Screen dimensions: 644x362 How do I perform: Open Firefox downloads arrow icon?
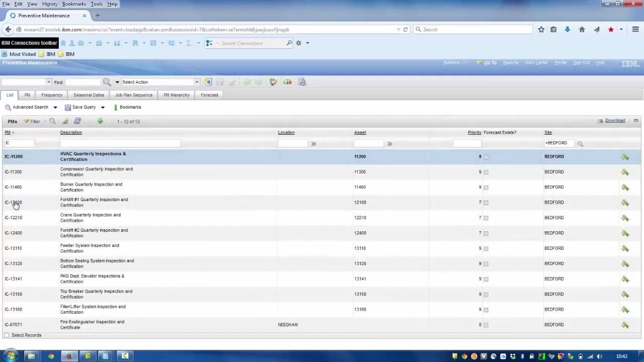pyautogui.click(x=568, y=30)
